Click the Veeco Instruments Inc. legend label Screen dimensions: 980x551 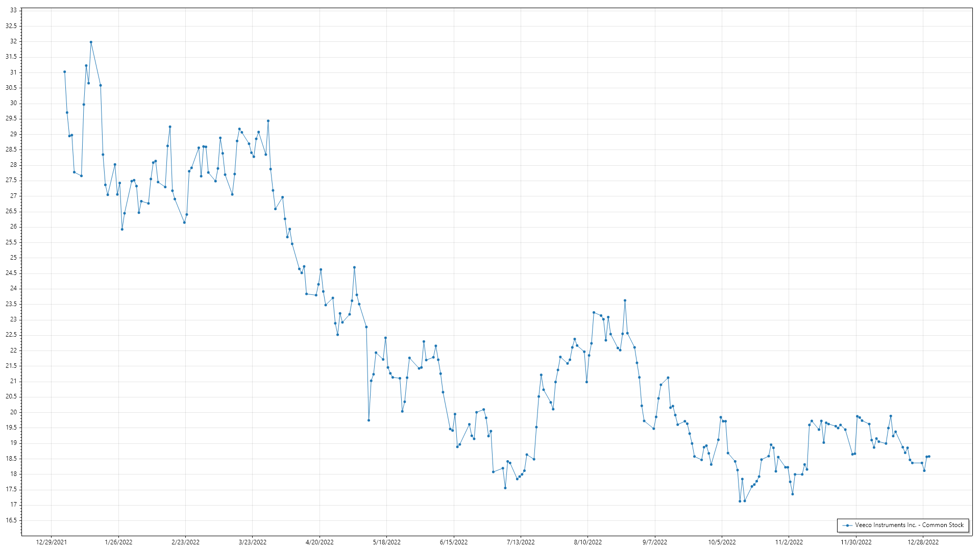coord(909,525)
